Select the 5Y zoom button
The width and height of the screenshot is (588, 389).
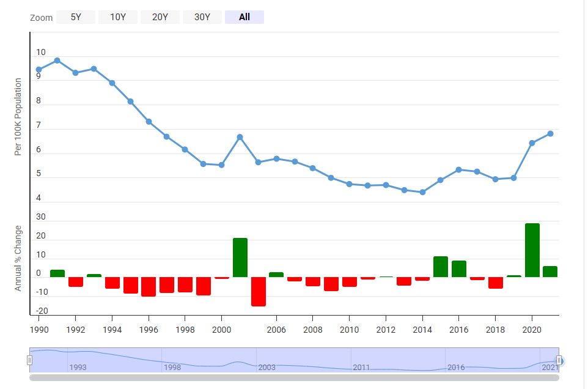(x=76, y=17)
